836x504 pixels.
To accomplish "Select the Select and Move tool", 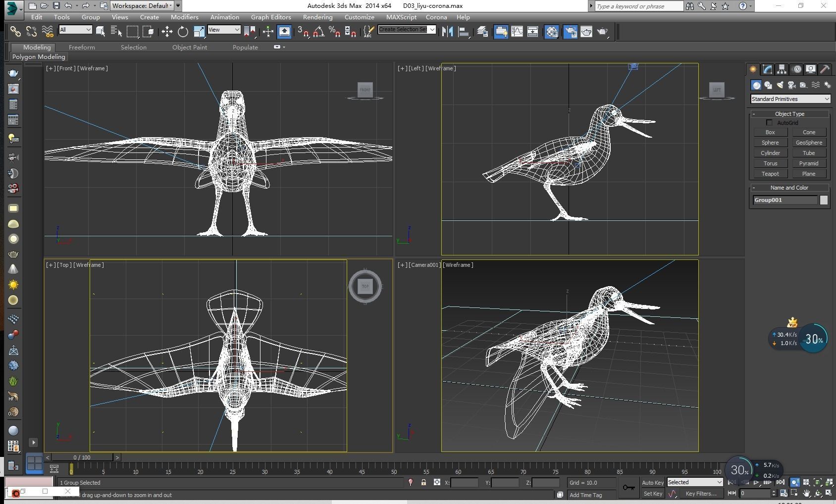I will 167,31.
